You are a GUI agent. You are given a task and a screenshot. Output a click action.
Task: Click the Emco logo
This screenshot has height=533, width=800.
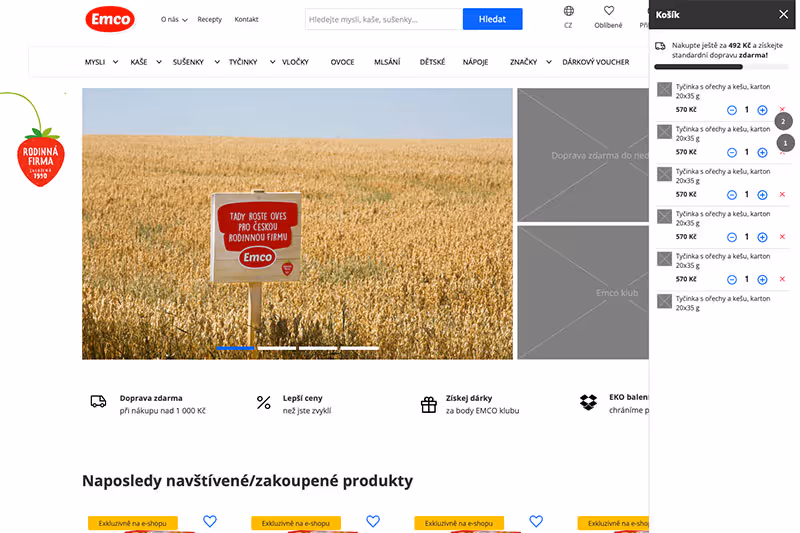tap(110, 19)
